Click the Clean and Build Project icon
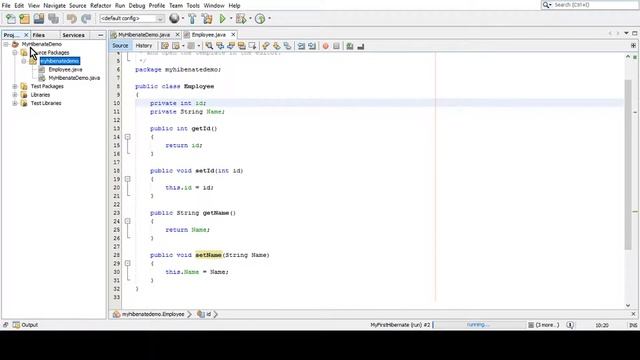Viewport: 640px width, 360px height. (x=207, y=18)
